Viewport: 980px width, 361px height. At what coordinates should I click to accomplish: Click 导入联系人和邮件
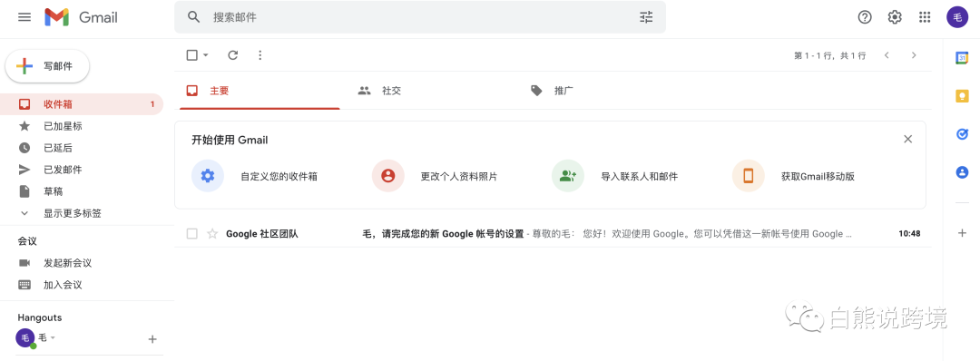tap(615, 176)
